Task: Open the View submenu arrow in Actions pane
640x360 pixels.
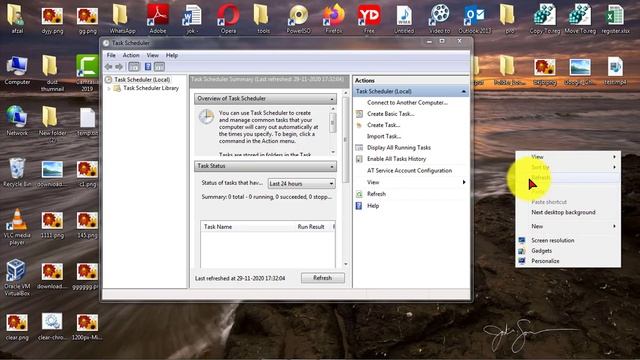Action: (x=464, y=182)
